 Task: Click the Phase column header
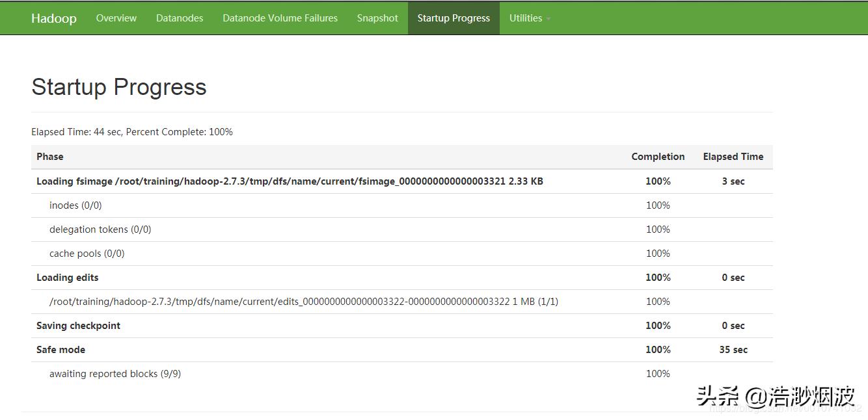[x=50, y=157]
